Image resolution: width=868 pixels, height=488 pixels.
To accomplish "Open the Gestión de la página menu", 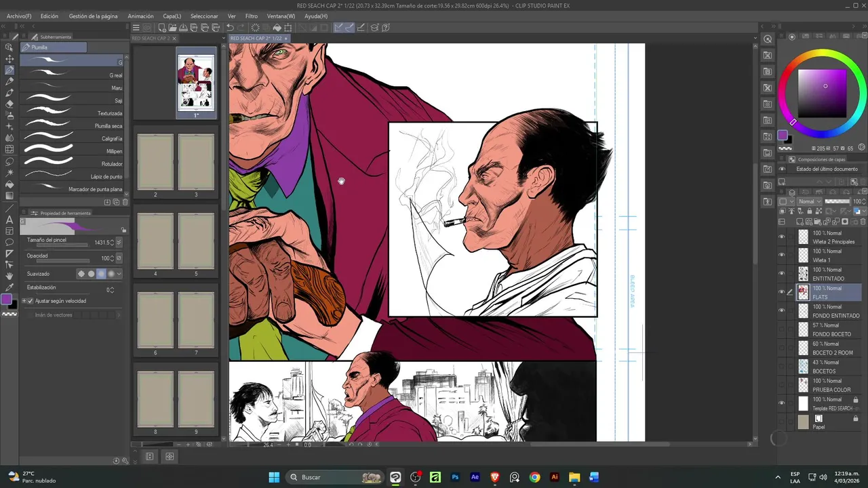I will 93,16.
